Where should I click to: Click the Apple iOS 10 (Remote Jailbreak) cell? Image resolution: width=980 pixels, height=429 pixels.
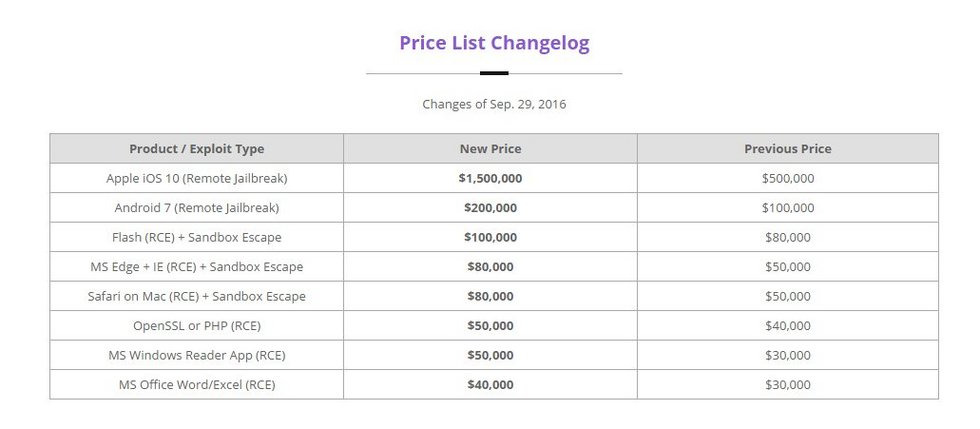196,178
